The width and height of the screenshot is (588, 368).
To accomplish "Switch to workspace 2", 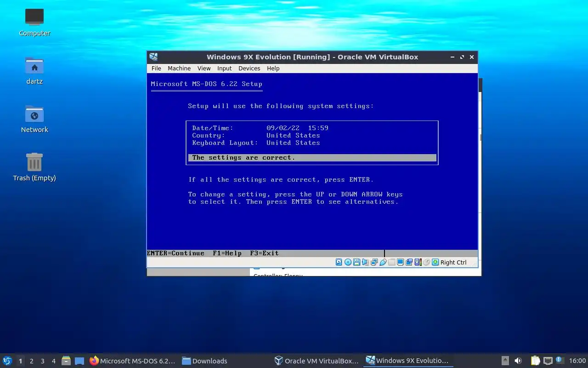I will coord(31,361).
